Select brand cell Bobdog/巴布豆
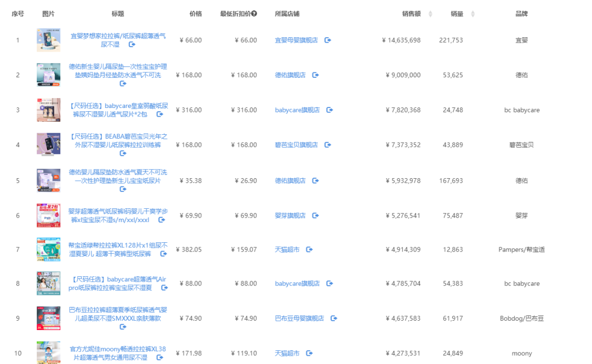The width and height of the screenshot is (592, 364). point(522,318)
